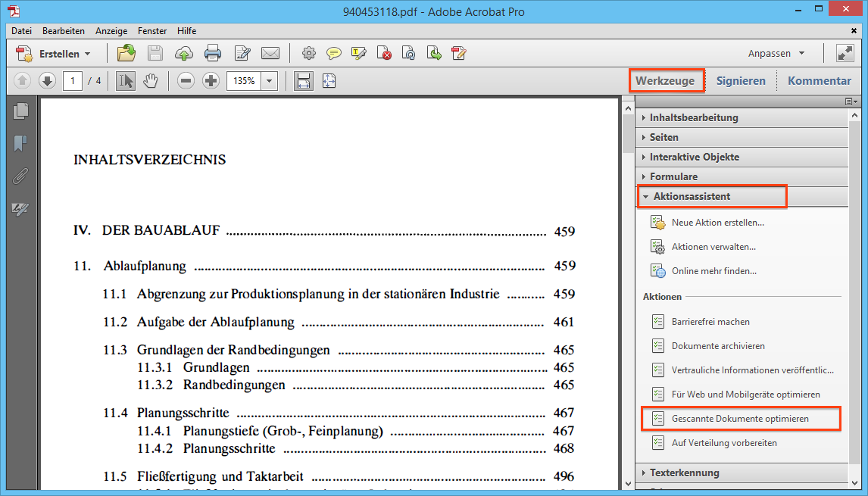The width and height of the screenshot is (868, 496).
Task: Open the attachments paperclip panel
Action: click(20, 176)
